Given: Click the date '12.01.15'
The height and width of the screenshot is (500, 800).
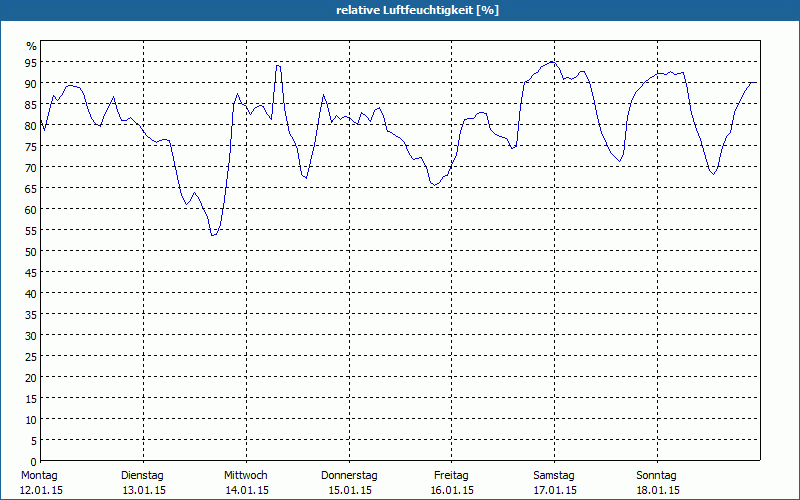Looking at the screenshot, I should click(x=41, y=490).
